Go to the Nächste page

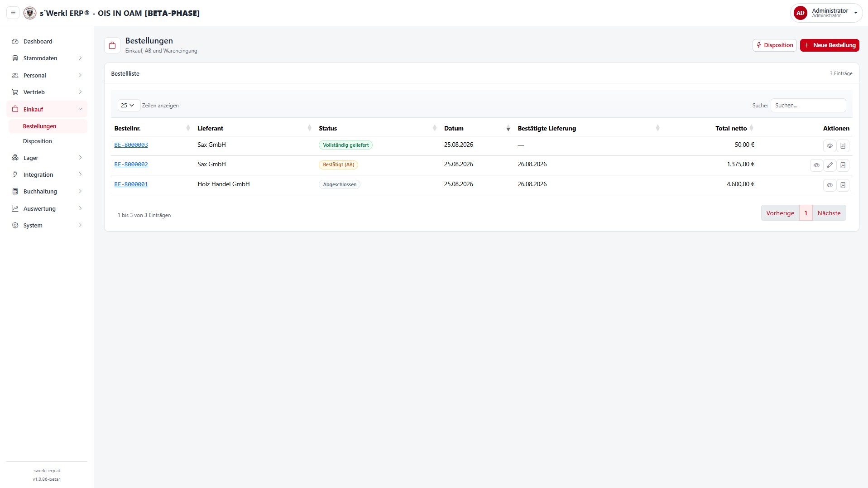tap(829, 213)
